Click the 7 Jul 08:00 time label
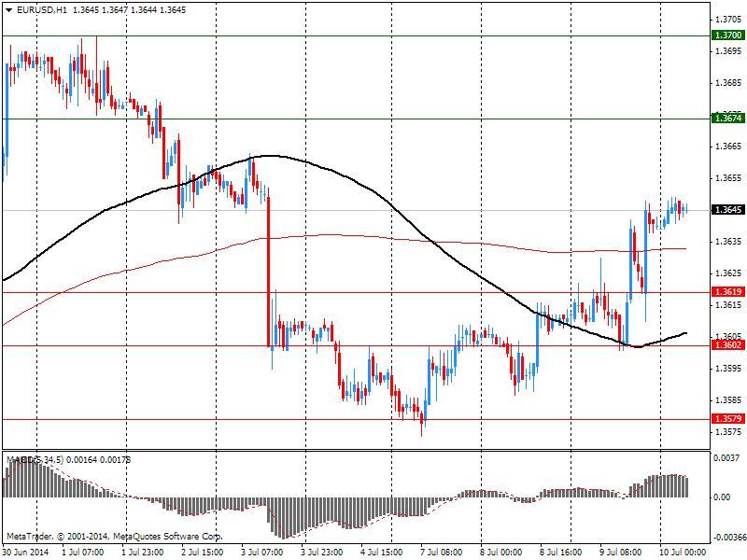Viewport: 747px width, 560px height. tap(441, 552)
